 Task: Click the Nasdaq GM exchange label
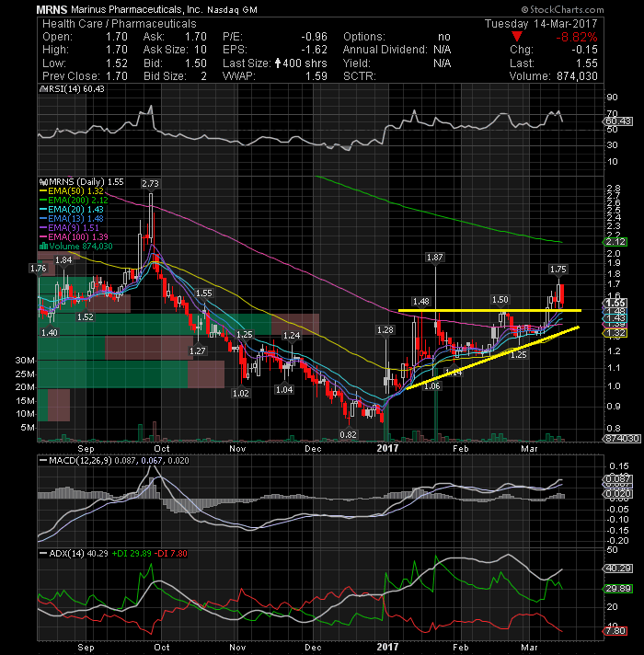click(232, 9)
